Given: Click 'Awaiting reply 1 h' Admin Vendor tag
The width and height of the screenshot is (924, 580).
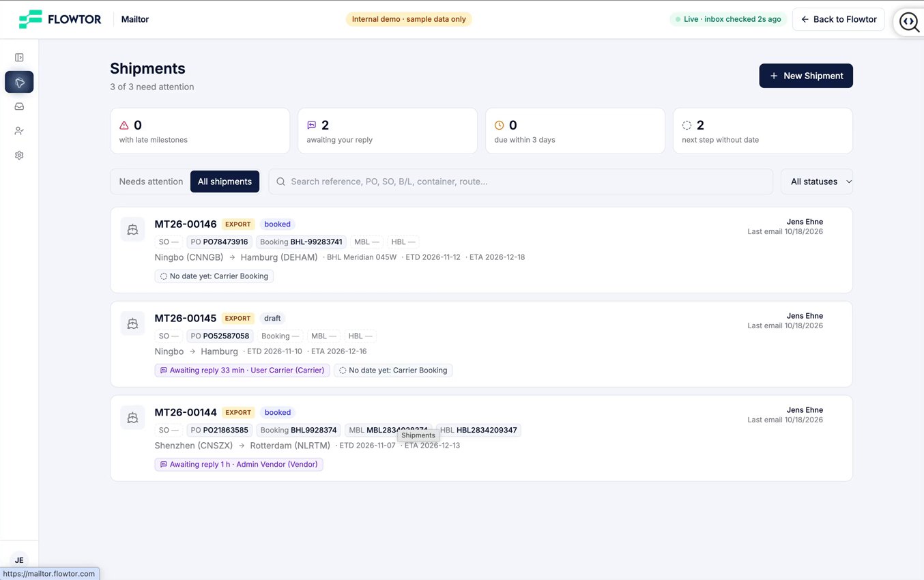Looking at the screenshot, I should (239, 464).
